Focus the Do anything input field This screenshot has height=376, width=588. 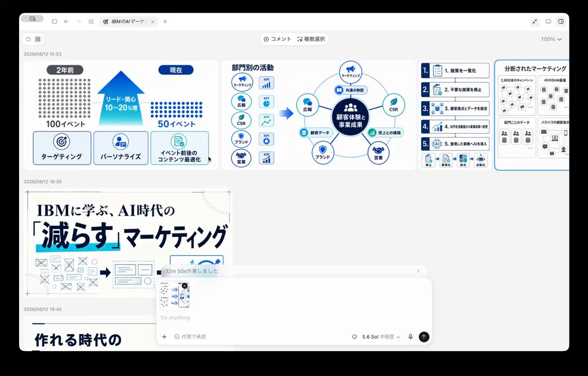(x=294, y=318)
